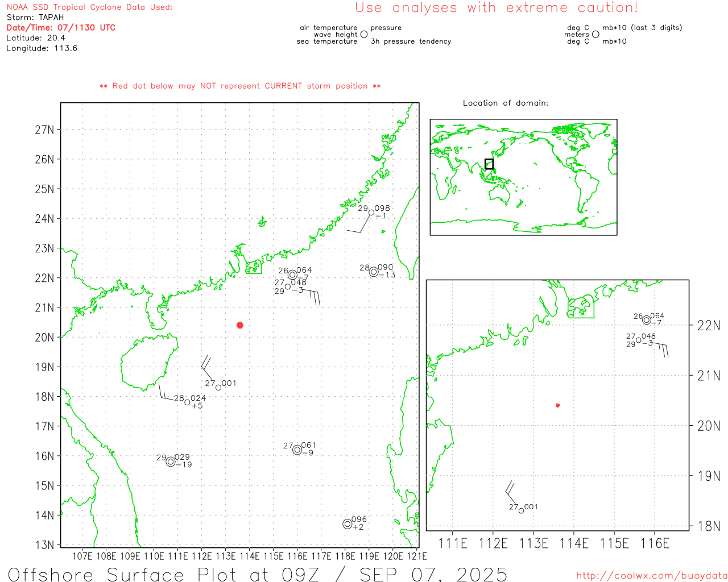Click the 061 station double circle near 116E
The height and width of the screenshot is (582, 728).
point(297,450)
